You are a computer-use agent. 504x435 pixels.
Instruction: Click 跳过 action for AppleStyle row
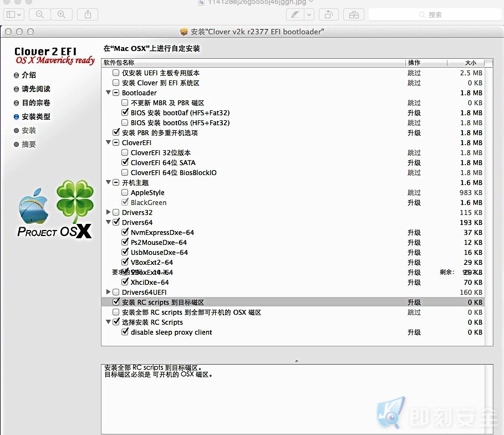(414, 192)
